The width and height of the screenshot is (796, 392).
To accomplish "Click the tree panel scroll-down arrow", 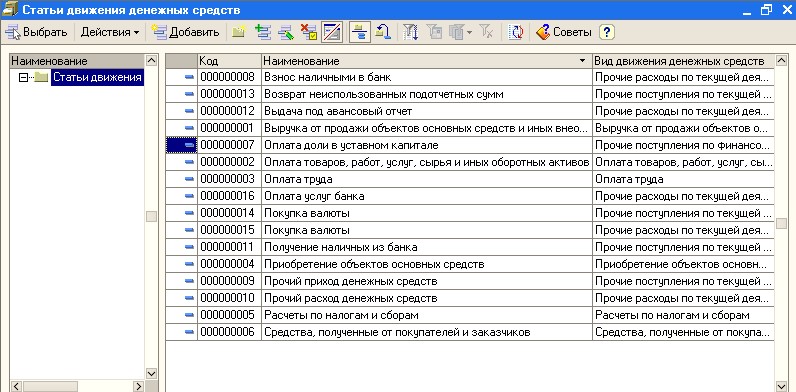I will pos(151,373).
